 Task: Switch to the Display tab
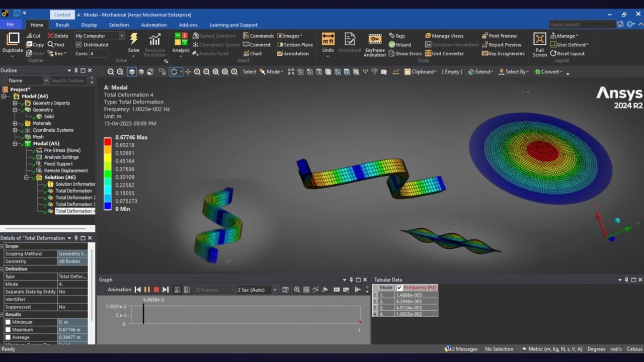pos(89,25)
